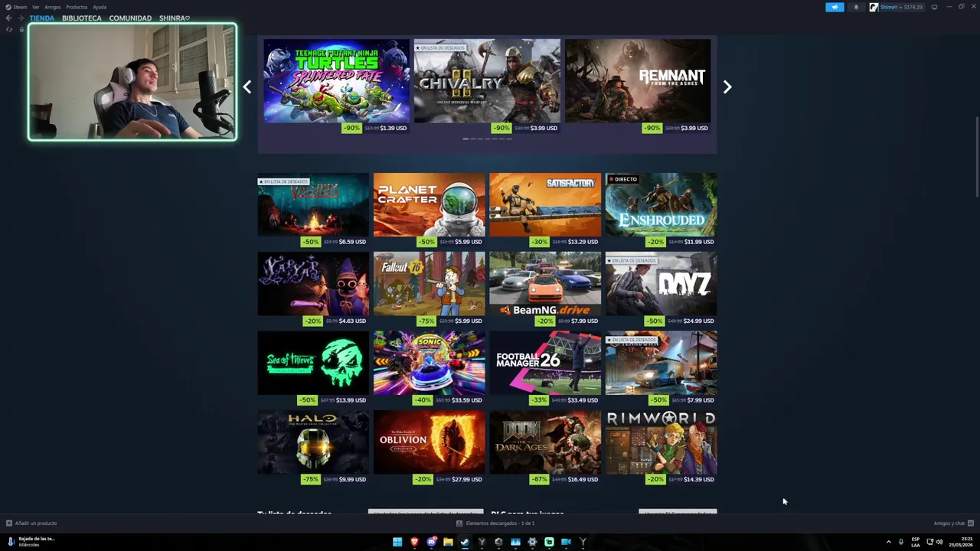Open the Halo Master Chief Collection tile
The width and height of the screenshot is (980, 551).
313,442
